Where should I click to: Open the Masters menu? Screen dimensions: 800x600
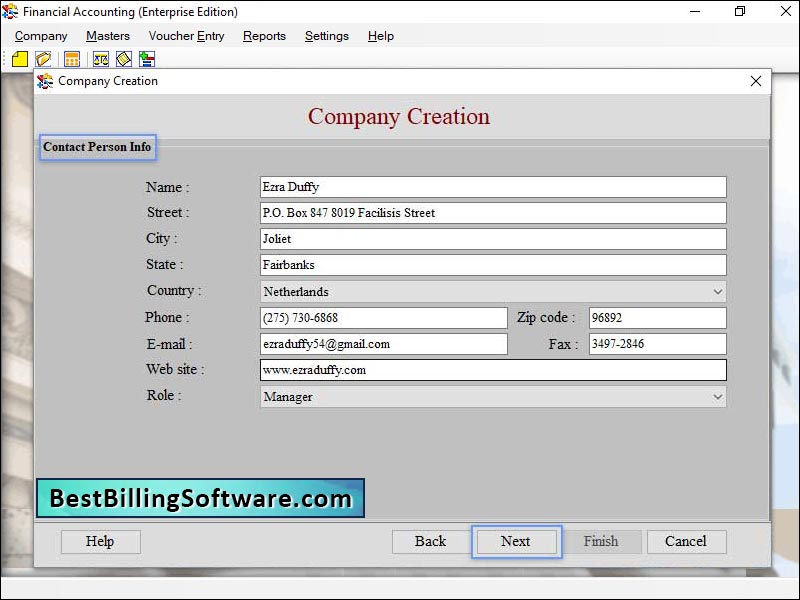[x=107, y=36]
